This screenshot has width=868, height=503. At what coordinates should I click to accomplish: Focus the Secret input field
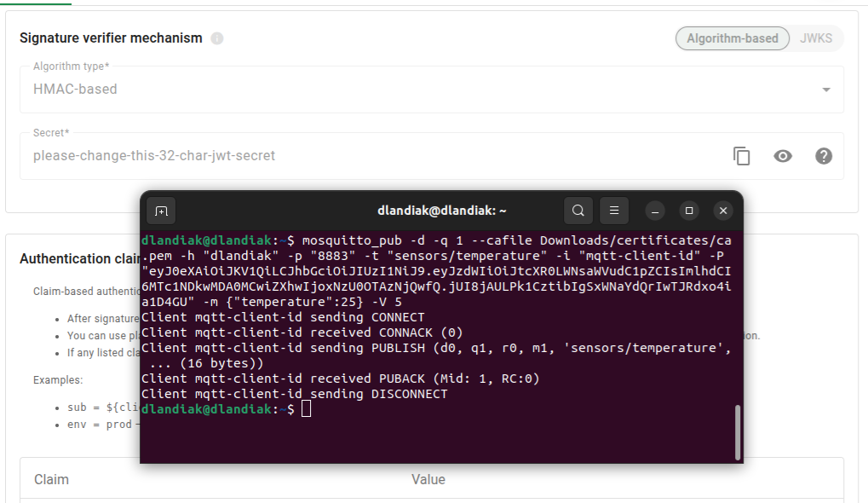pos(341,156)
